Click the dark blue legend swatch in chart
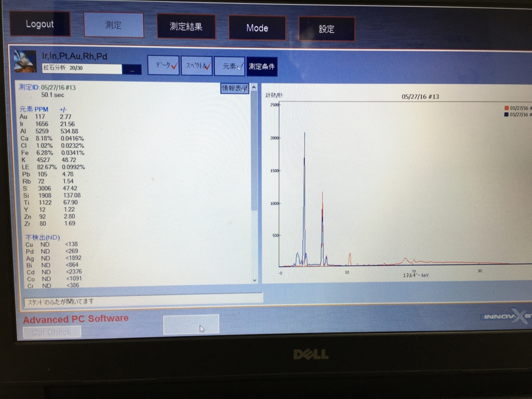This screenshot has width=532, height=399. pyautogui.click(x=506, y=114)
